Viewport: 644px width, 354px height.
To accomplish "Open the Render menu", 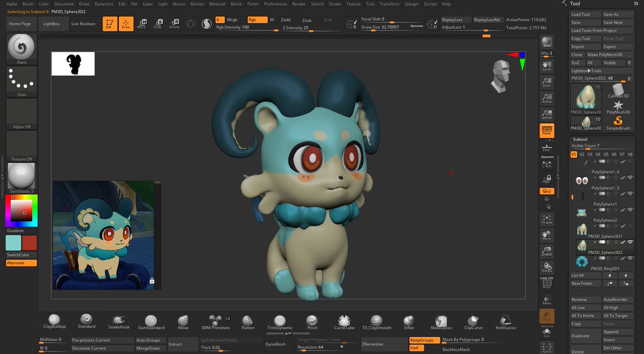I will [x=299, y=4].
